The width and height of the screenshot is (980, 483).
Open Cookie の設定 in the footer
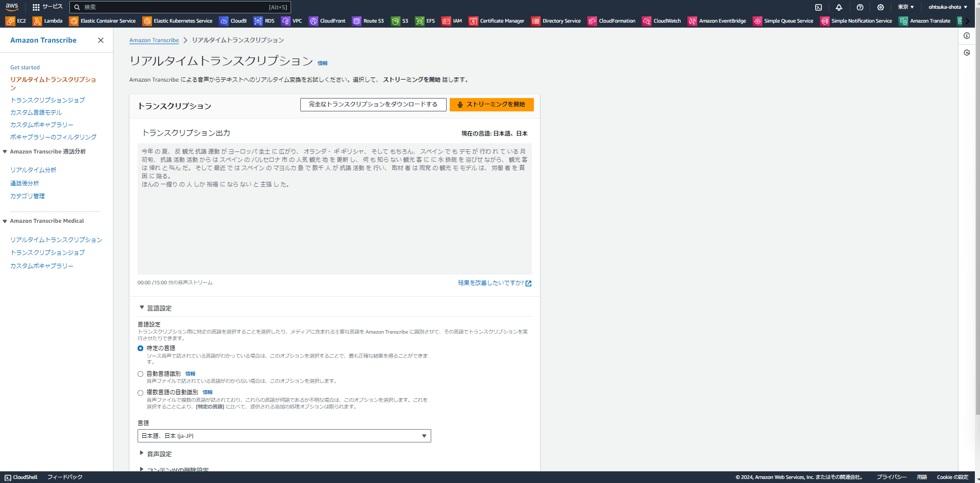click(953, 477)
